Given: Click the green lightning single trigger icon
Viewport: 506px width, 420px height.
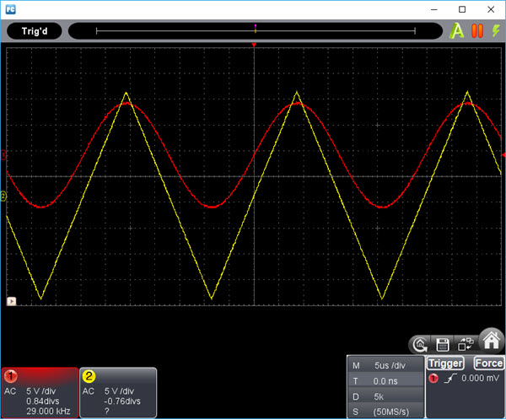Looking at the screenshot, I should click(496, 30).
